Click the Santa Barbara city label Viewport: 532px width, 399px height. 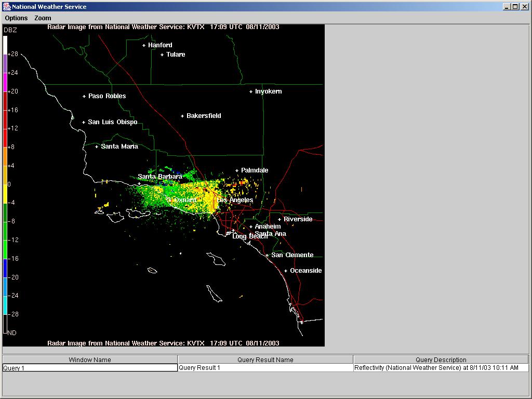coord(160,177)
